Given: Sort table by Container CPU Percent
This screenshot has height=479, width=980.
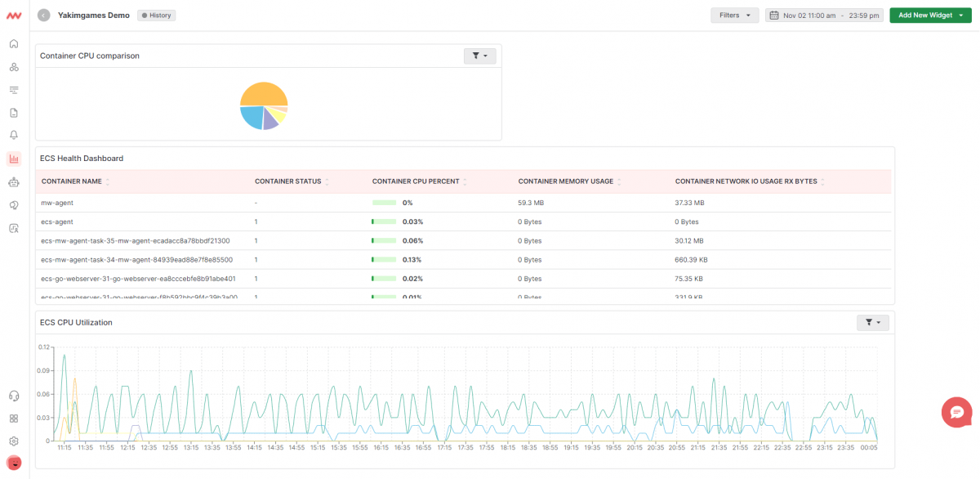Looking at the screenshot, I should point(465,181).
